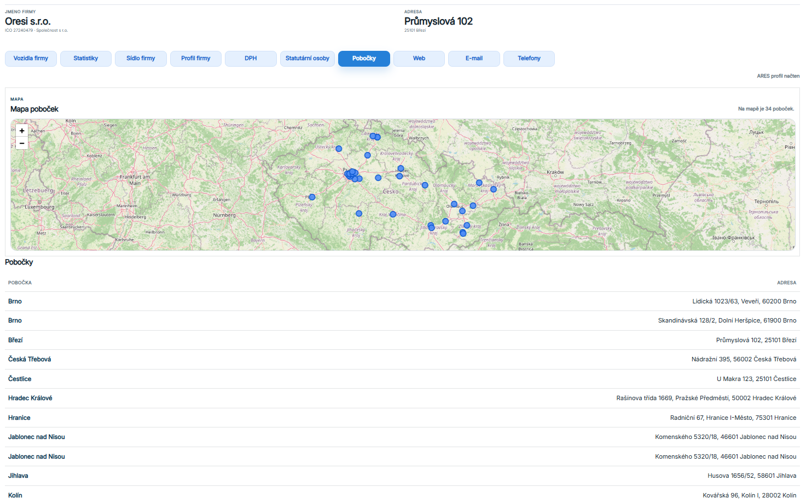Select the Březí branch row
Image resolution: width=812 pixels, height=504 pixels.
[402, 340]
